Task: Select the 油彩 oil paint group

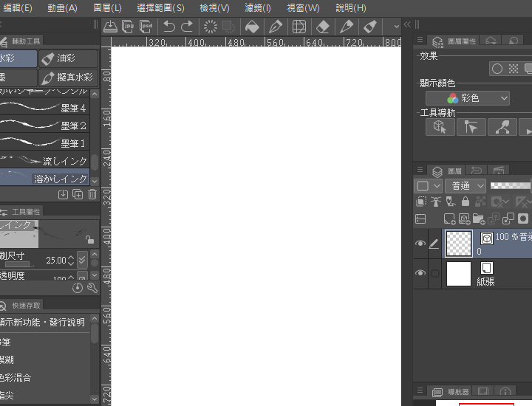Action: click(68, 58)
